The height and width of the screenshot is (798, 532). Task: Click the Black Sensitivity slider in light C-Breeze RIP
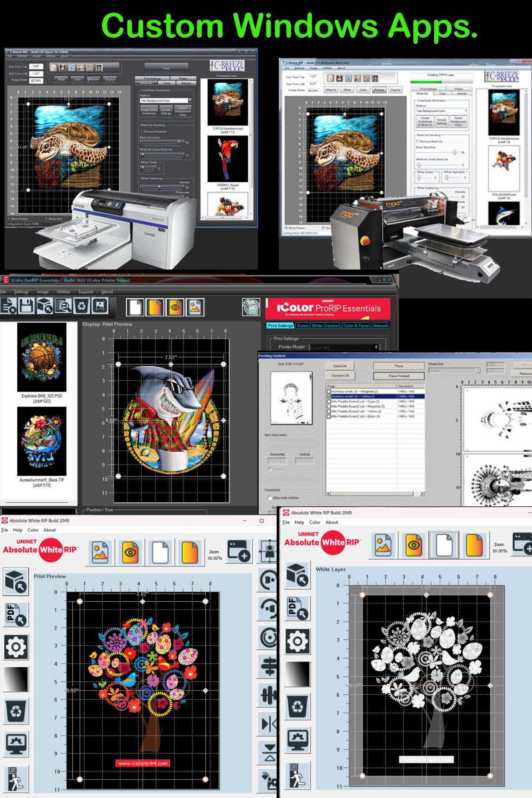[438, 152]
